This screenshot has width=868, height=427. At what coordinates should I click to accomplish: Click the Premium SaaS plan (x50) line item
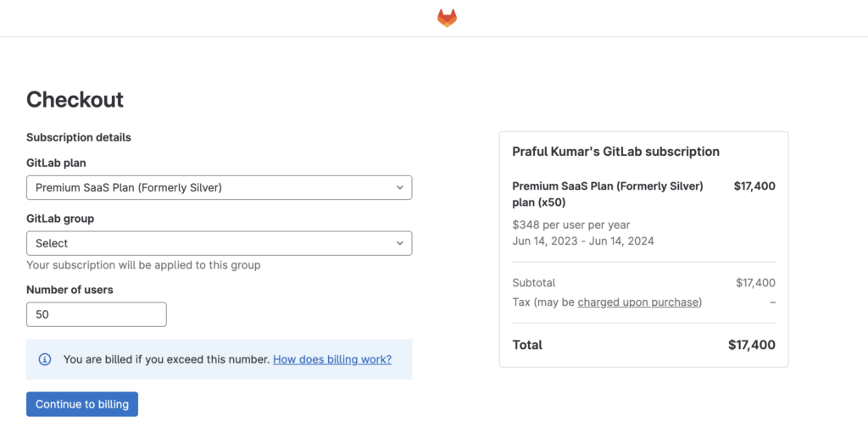click(608, 194)
